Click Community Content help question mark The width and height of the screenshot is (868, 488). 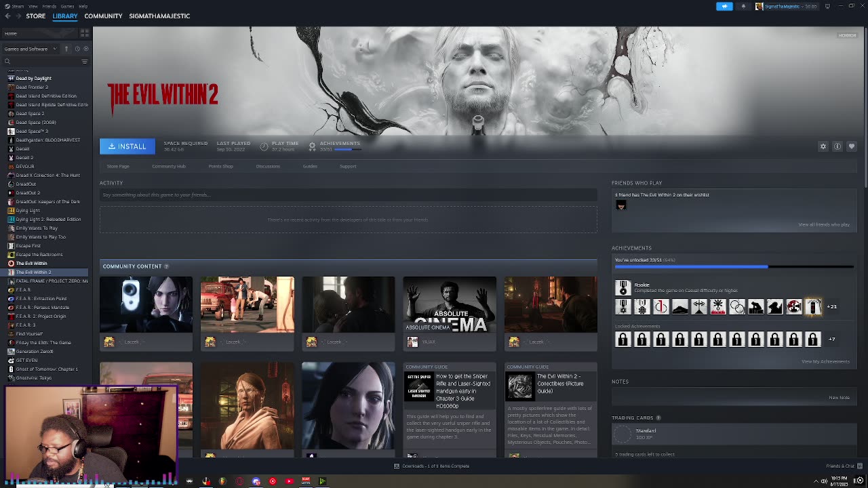(x=166, y=266)
